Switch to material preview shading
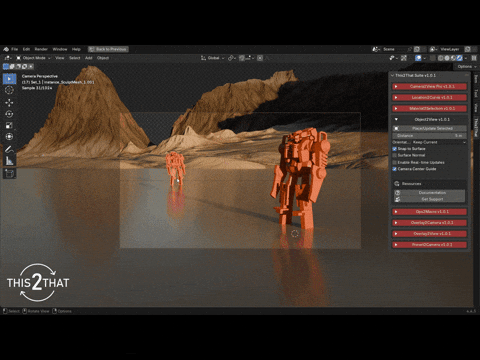The height and width of the screenshot is (360, 480). click(453, 58)
